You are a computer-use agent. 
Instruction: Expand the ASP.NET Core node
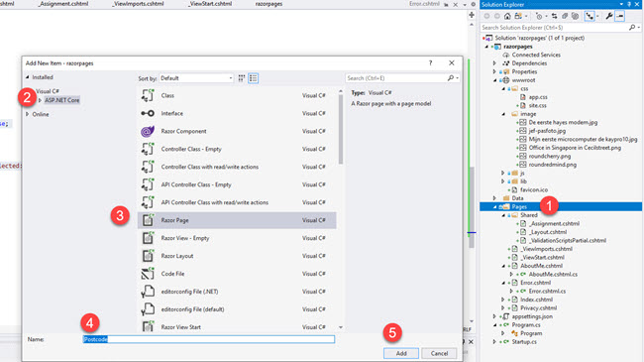40,100
